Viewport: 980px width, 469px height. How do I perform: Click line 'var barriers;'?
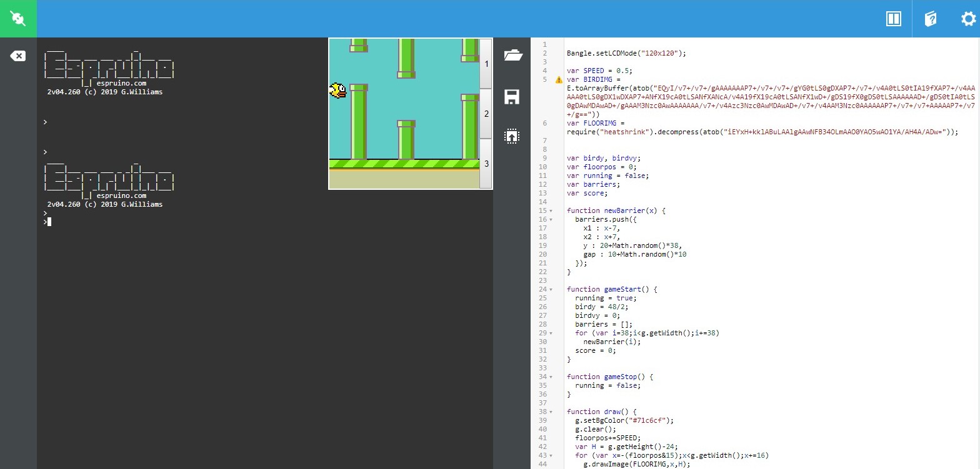coord(593,184)
